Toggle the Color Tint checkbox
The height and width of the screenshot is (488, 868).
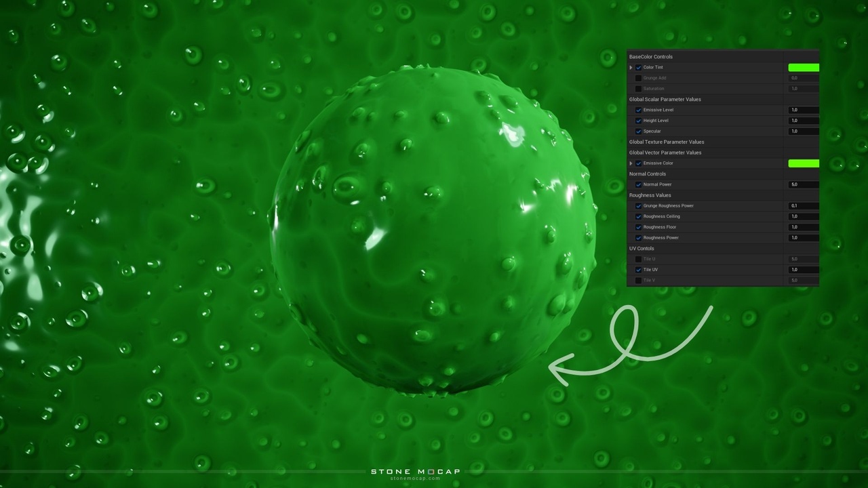(638, 68)
